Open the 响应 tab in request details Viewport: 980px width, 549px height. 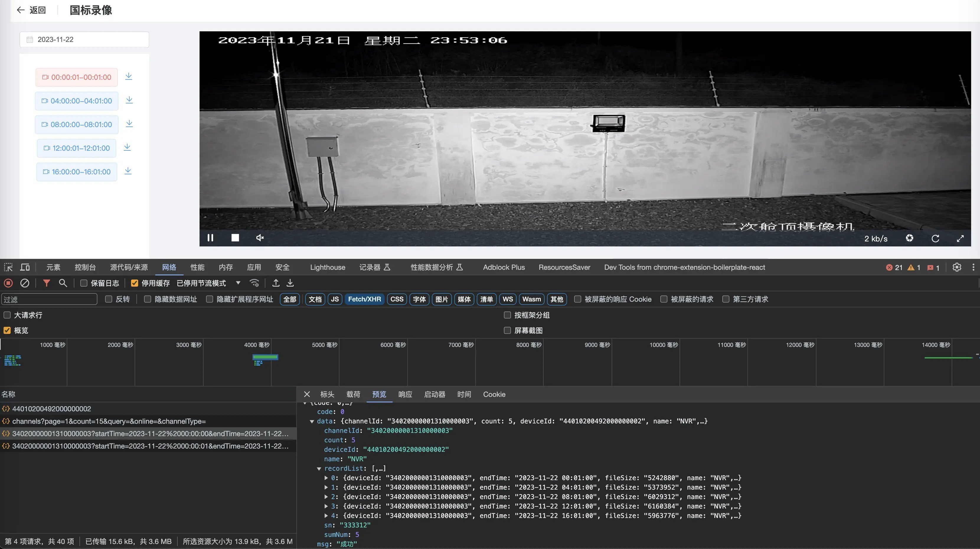click(x=405, y=394)
